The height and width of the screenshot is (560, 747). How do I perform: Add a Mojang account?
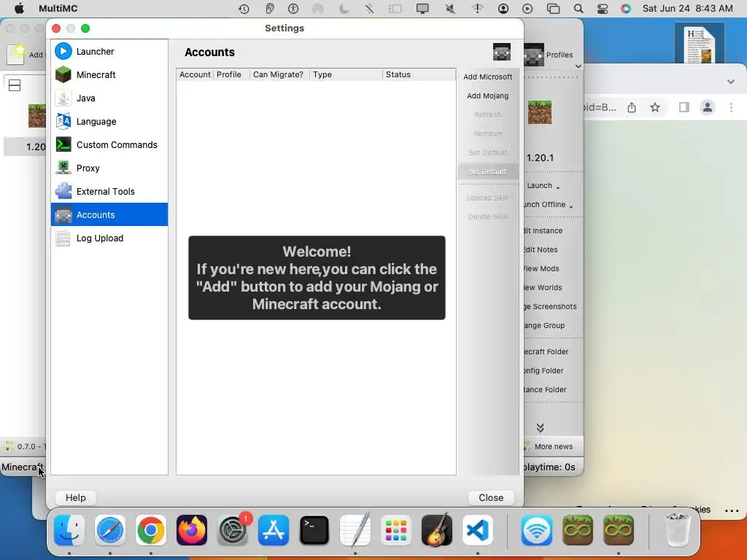pos(488,96)
